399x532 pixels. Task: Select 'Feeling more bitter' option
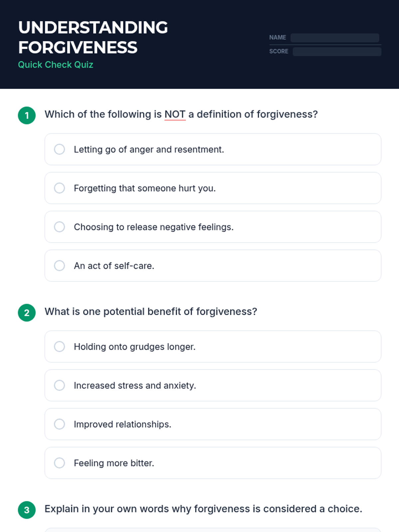coord(60,463)
